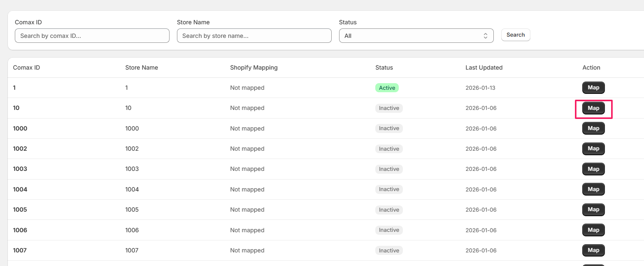
Task: Map the store with ID 1006
Action: tap(593, 230)
